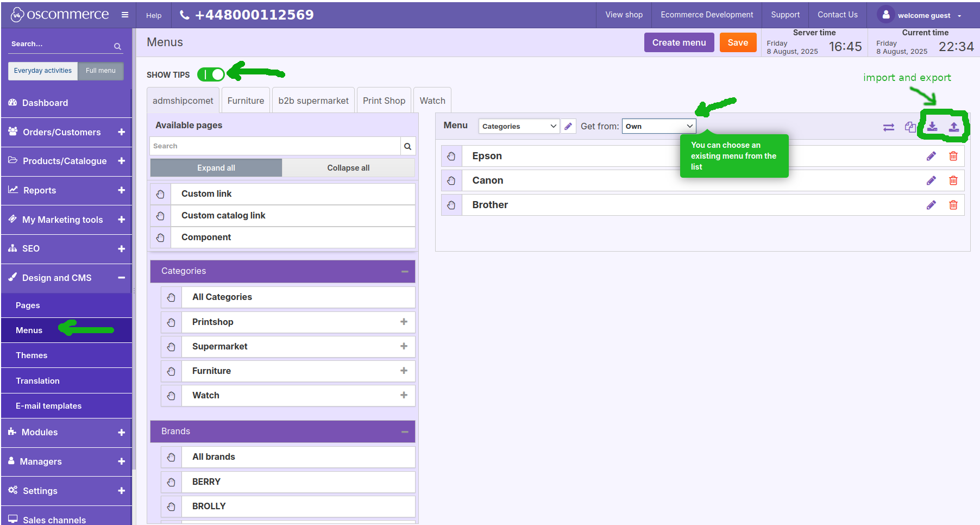Focus the Available pages Search field
This screenshot has width=980, height=525.
275,146
